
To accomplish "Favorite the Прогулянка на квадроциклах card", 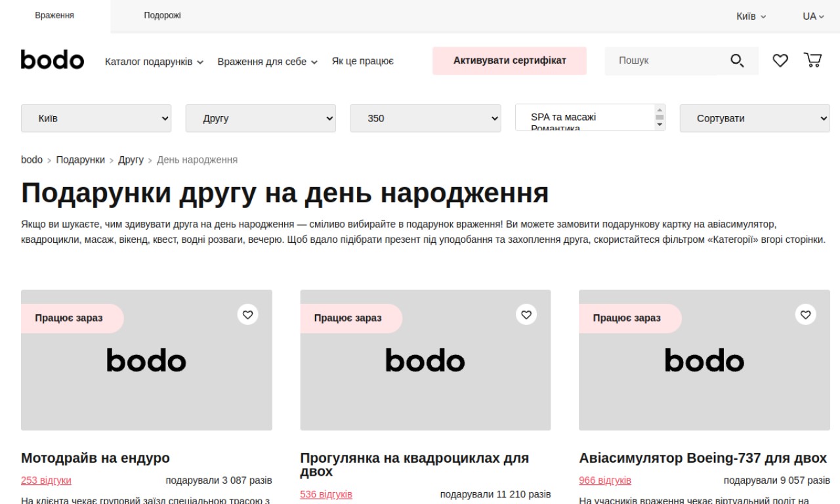I will (x=526, y=314).
